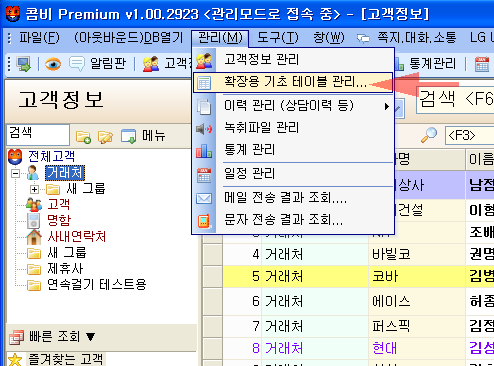Click the 사내연락처 house icon

[34, 237]
